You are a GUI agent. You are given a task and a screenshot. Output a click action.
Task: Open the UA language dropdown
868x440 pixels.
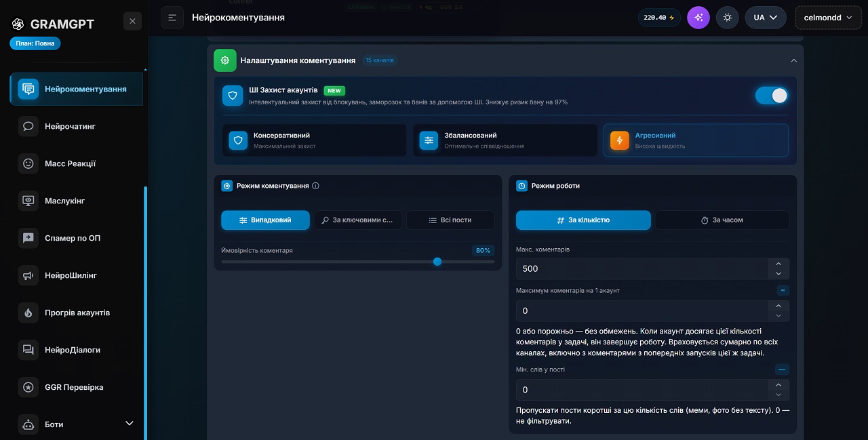point(766,18)
